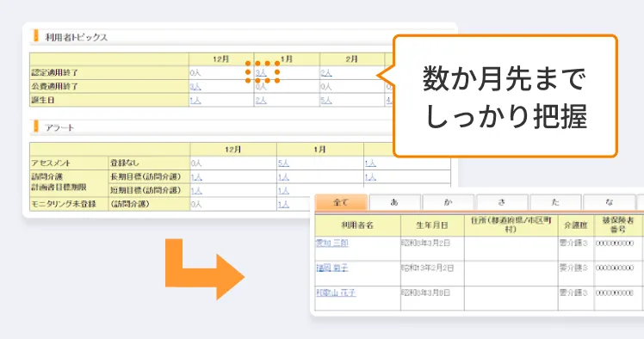This screenshot has height=339, width=644.
Task: Click the アセスメント row label
Action: point(51,163)
